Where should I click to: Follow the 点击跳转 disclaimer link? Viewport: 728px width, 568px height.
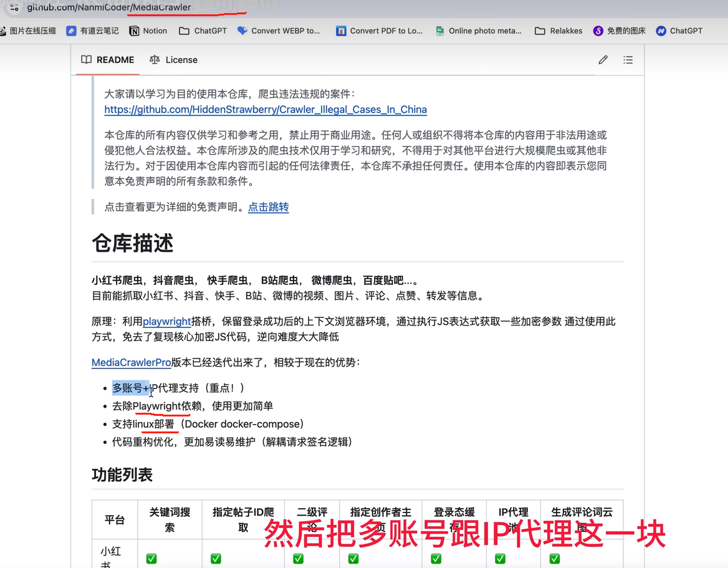[269, 207]
